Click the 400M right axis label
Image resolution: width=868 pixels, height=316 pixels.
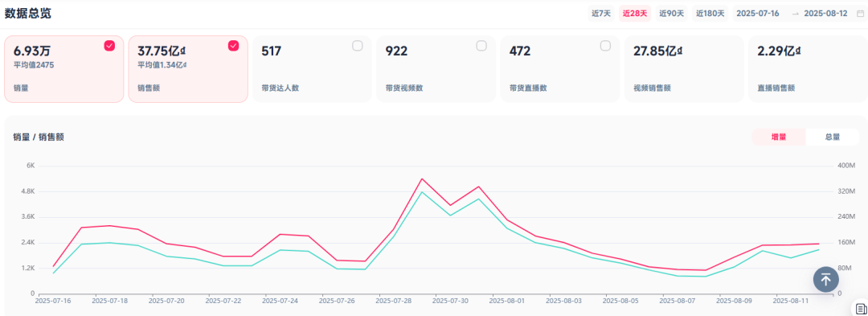847,166
